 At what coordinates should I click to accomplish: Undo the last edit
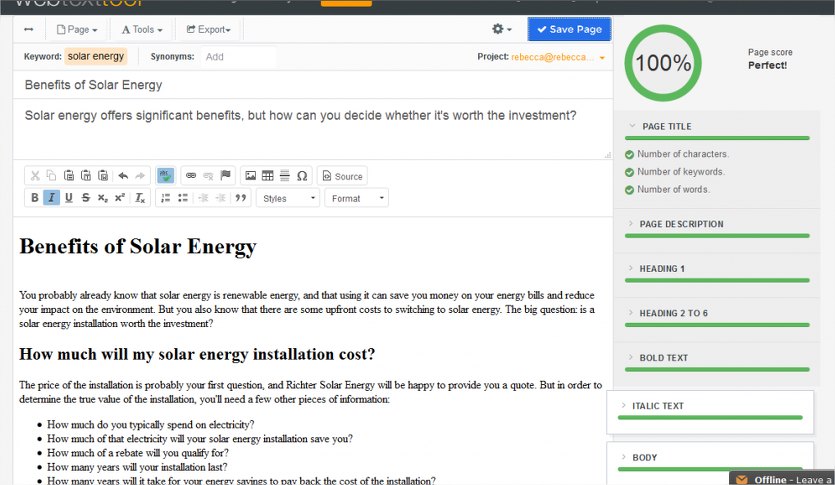click(123, 176)
